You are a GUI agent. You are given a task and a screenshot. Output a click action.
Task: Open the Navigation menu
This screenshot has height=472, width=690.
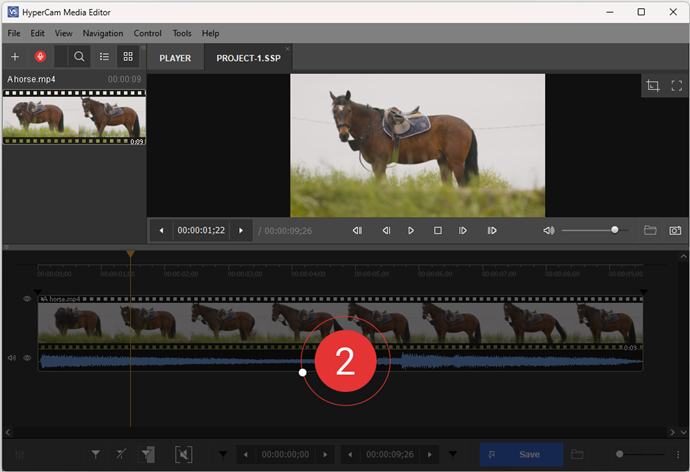pyautogui.click(x=103, y=33)
